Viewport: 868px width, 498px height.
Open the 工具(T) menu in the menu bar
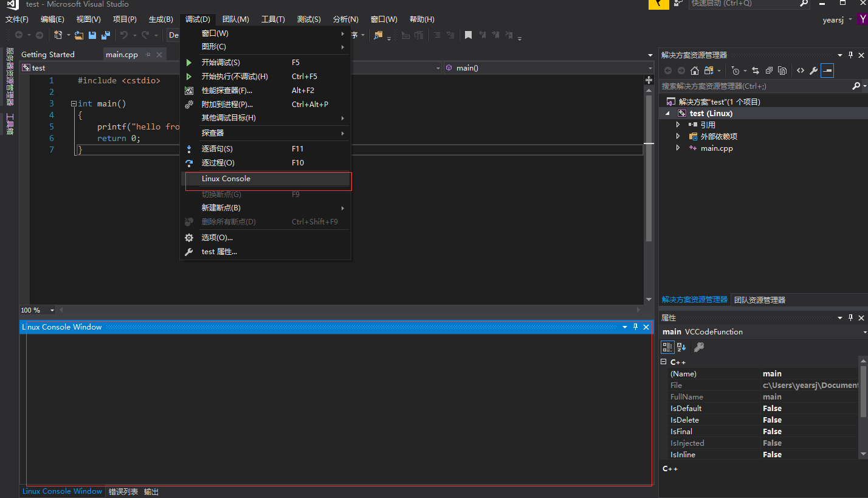coord(273,19)
